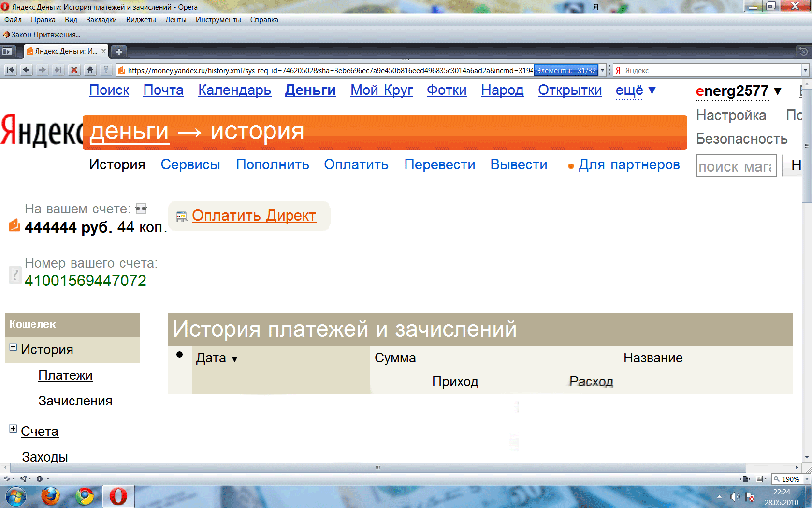This screenshot has width=812, height=508.
Task: Open the energ2577 user menu
Action: [x=739, y=91]
